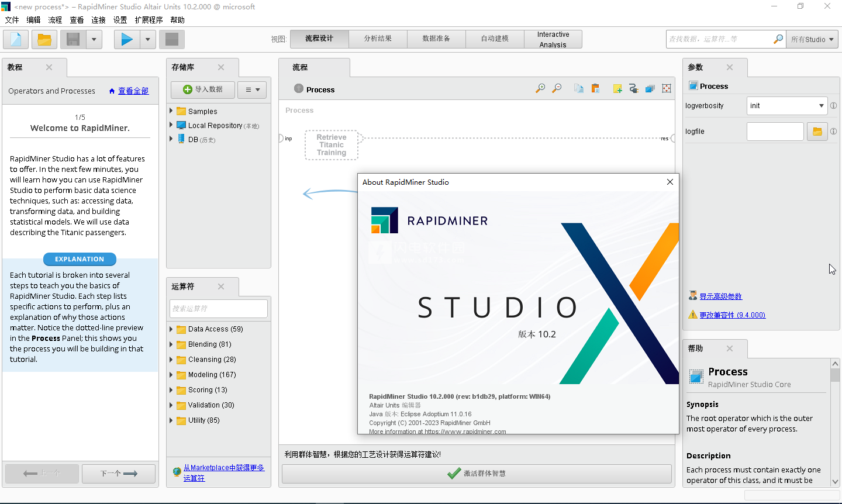Screen dimensions: 842x504
Task: Browse for logfile with folder icon
Action: click(817, 132)
